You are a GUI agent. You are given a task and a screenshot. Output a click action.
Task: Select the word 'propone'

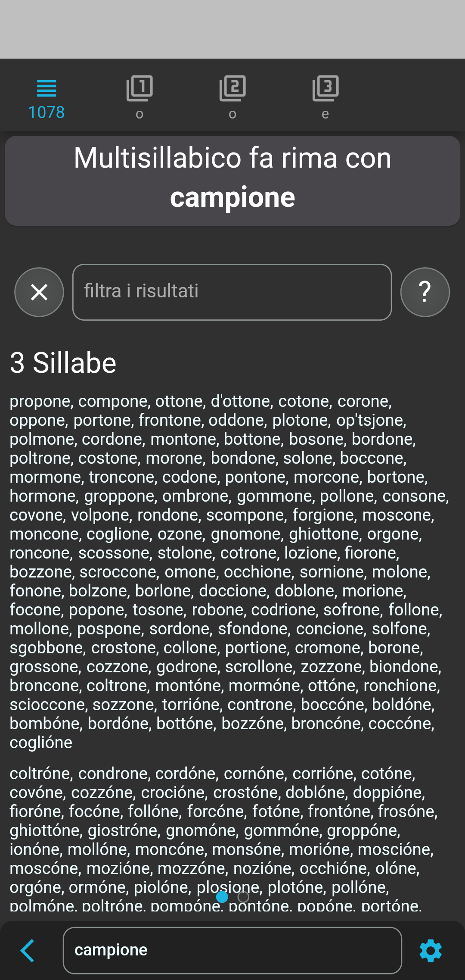click(40, 401)
